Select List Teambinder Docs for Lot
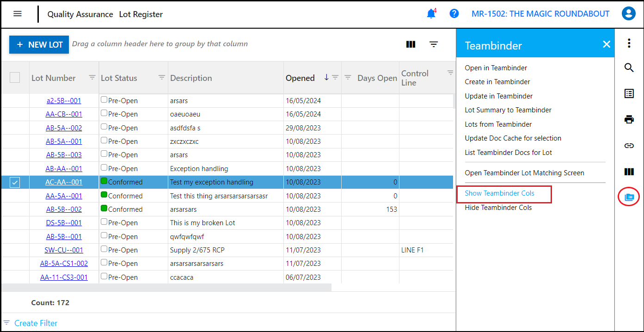This screenshot has height=332, width=644. pos(509,153)
